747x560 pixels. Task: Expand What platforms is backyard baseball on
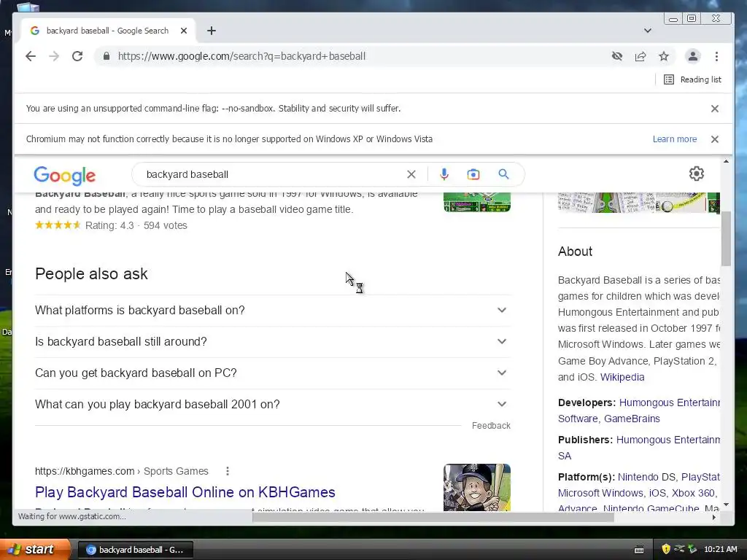[273, 311]
